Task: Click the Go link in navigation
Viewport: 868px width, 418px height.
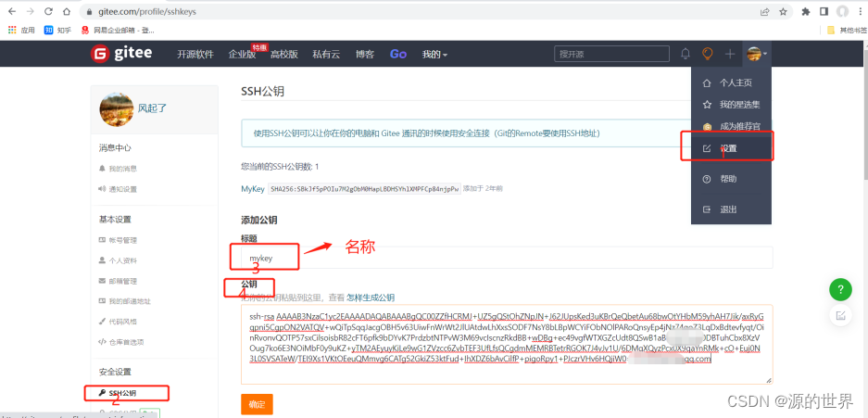Action: (x=398, y=54)
